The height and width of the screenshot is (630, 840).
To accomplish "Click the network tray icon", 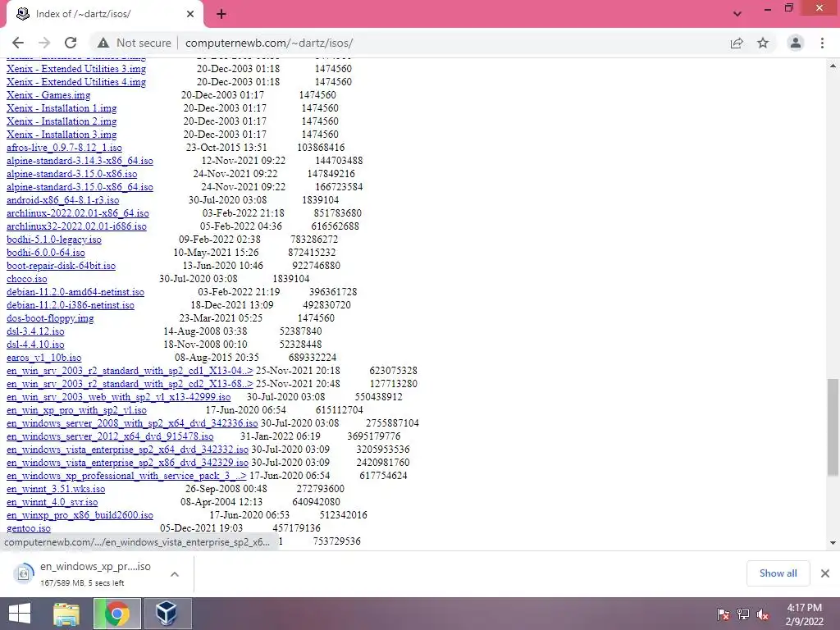I will (743, 614).
